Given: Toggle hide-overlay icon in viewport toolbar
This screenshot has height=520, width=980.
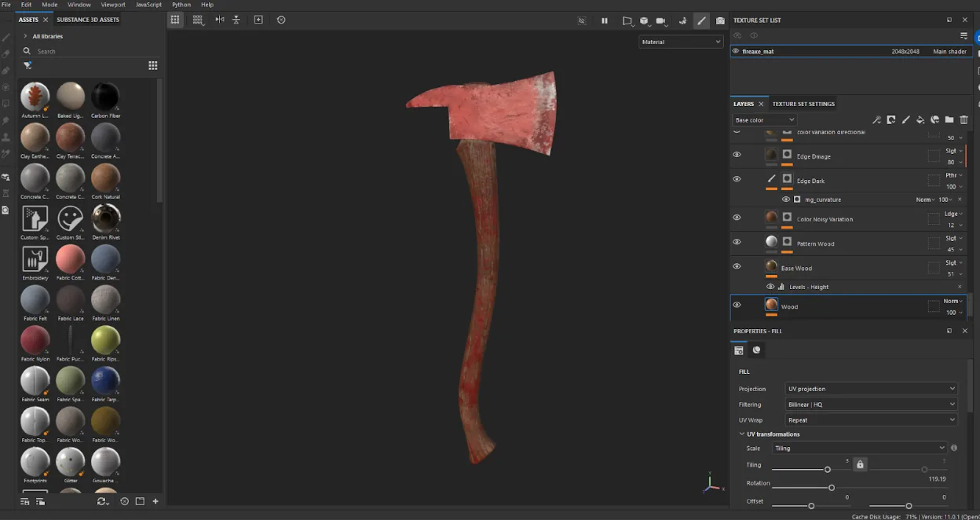Looking at the screenshot, I should click(x=582, y=21).
